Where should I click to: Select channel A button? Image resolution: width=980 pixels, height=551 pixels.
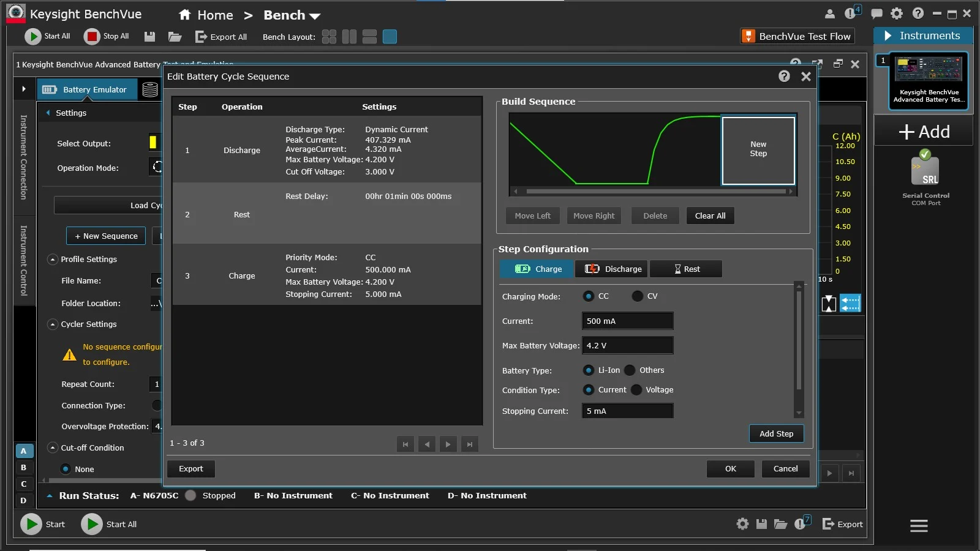point(24,451)
